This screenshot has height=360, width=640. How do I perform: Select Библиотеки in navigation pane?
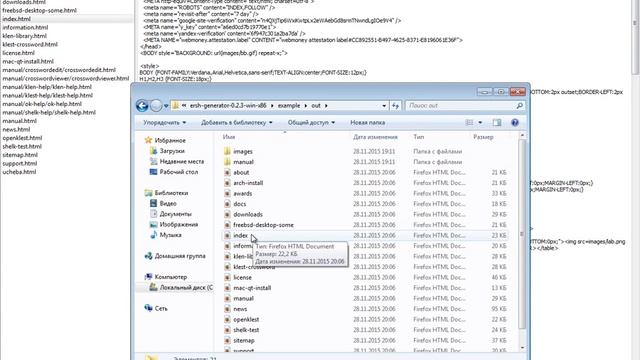[x=171, y=193]
